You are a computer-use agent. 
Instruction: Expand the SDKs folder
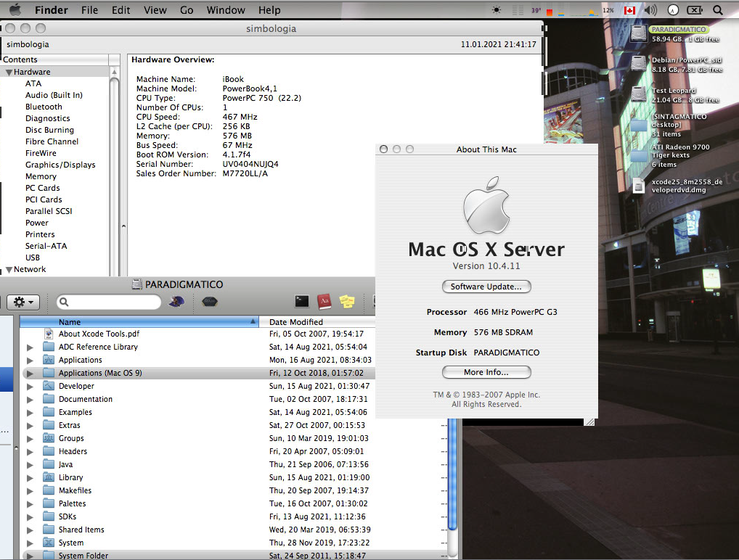point(30,517)
